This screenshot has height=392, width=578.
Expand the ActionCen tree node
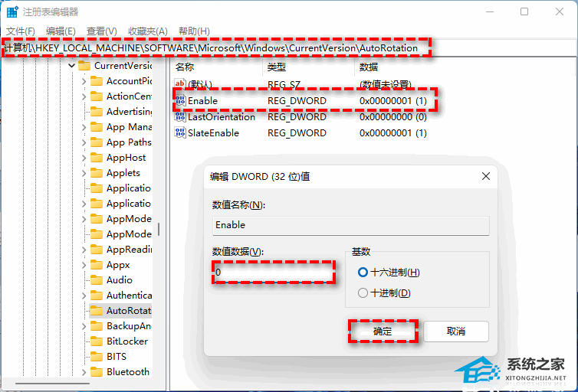click(84, 96)
